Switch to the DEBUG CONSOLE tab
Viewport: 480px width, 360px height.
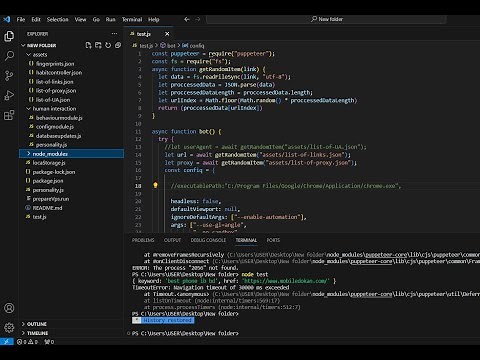[208, 240]
